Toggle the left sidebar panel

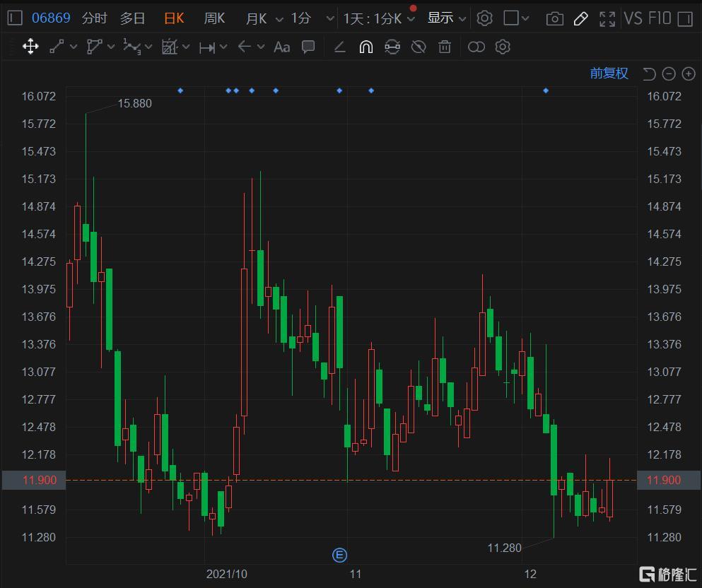coord(15,18)
